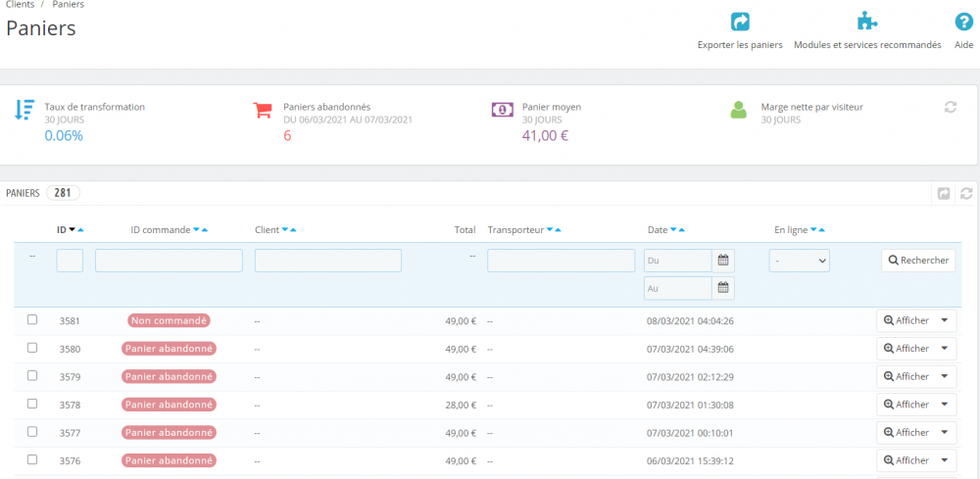Sort Date column descending

(x=673, y=230)
